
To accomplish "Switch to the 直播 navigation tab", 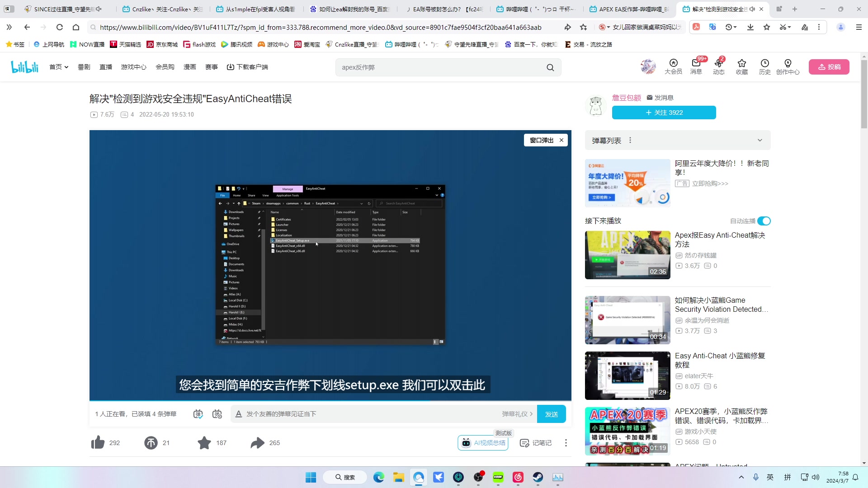I will pyautogui.click(x=105, y=66).
